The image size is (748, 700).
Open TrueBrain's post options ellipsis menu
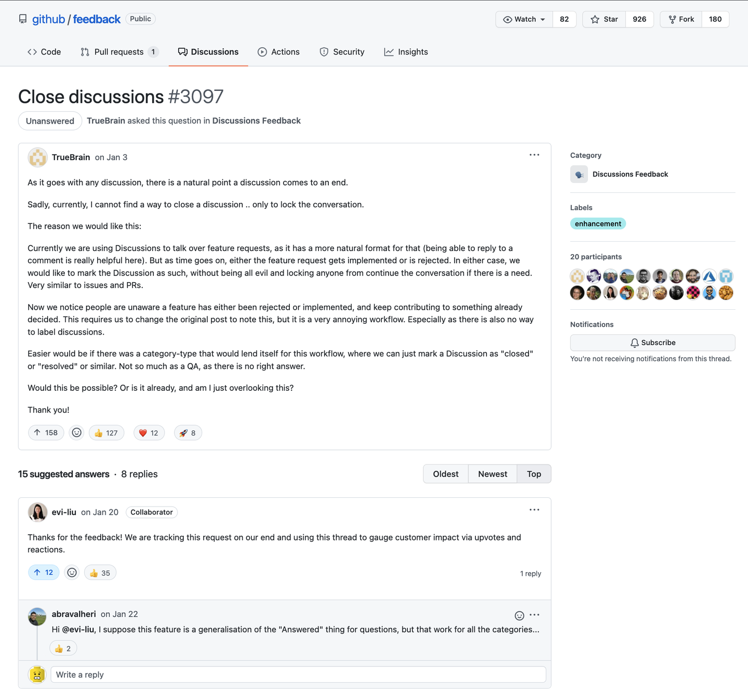[535, 155]
